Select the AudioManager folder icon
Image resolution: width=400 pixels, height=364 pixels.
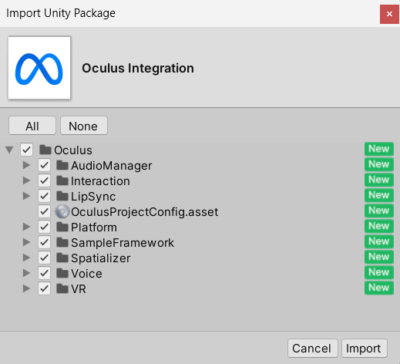[x=62, y=165]
